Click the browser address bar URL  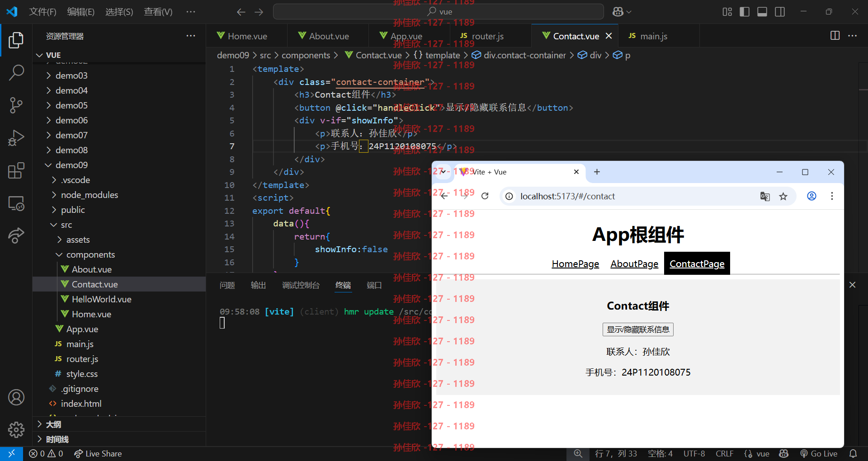(x=567, y=196)
